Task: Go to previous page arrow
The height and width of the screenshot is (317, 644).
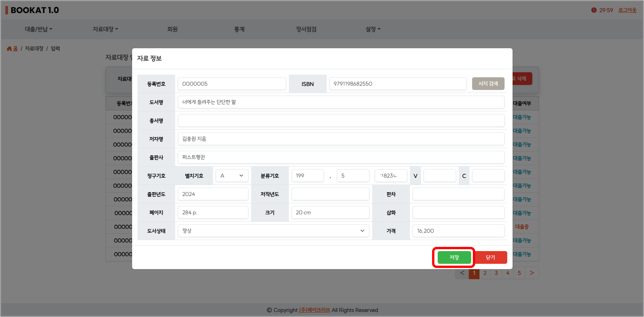Action: point(462,273)
